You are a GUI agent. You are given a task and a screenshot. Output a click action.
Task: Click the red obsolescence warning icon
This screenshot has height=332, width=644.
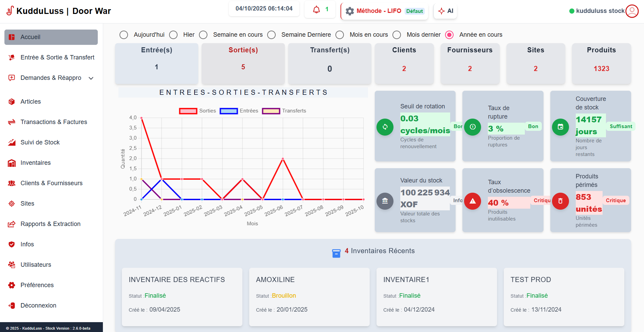click(x=473, y=201)
